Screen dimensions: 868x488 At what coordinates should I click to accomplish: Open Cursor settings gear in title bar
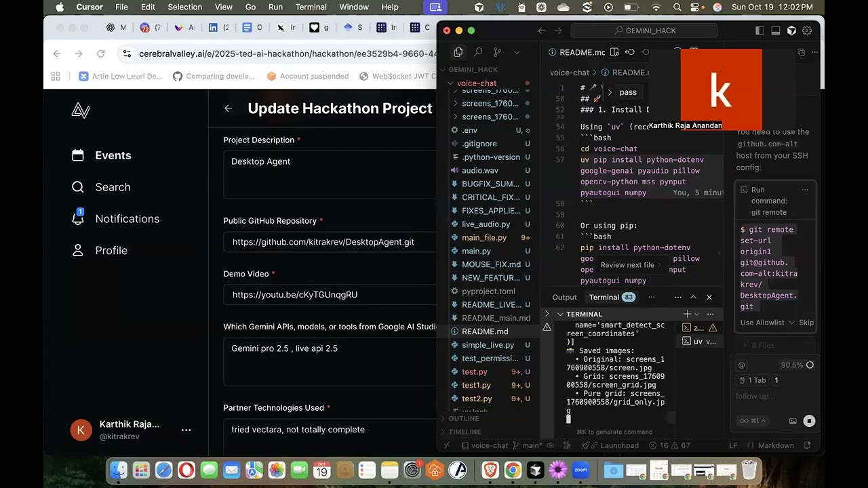807,30
